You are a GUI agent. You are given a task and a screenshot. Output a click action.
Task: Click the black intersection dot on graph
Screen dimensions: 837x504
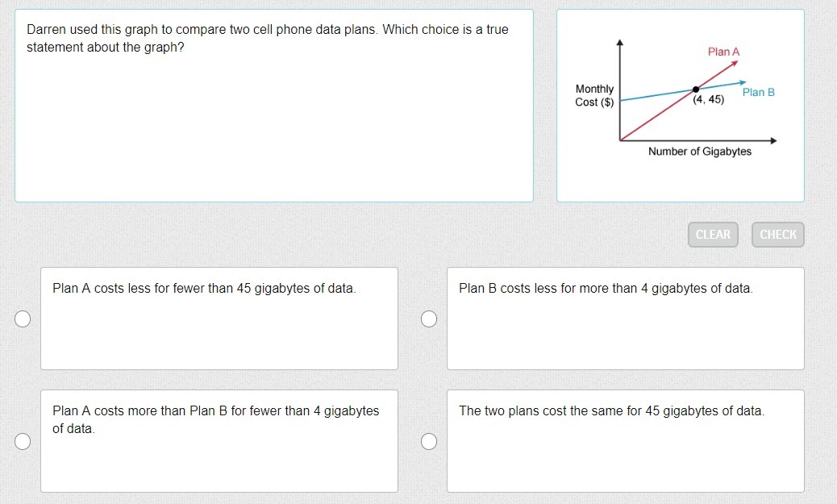pyautogui.click(x=695, y=89)
